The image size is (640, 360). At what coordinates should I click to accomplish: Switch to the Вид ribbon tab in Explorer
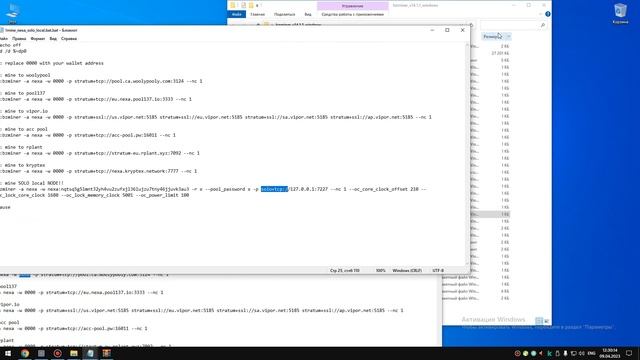308,14
